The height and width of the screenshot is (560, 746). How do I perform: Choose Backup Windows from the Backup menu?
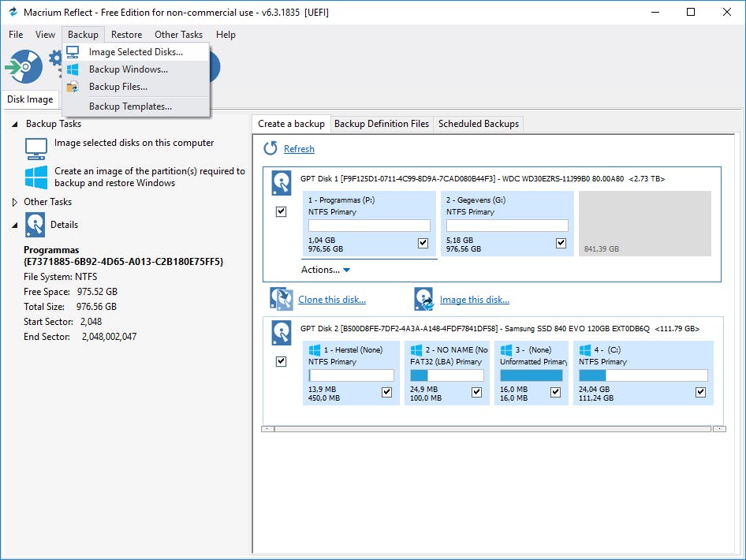click(x=128, y=69)
